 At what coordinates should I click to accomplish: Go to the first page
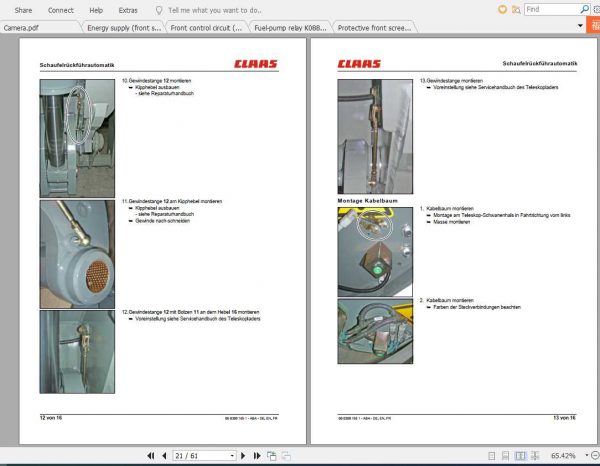pyautogui.click(x=152, y=456)
